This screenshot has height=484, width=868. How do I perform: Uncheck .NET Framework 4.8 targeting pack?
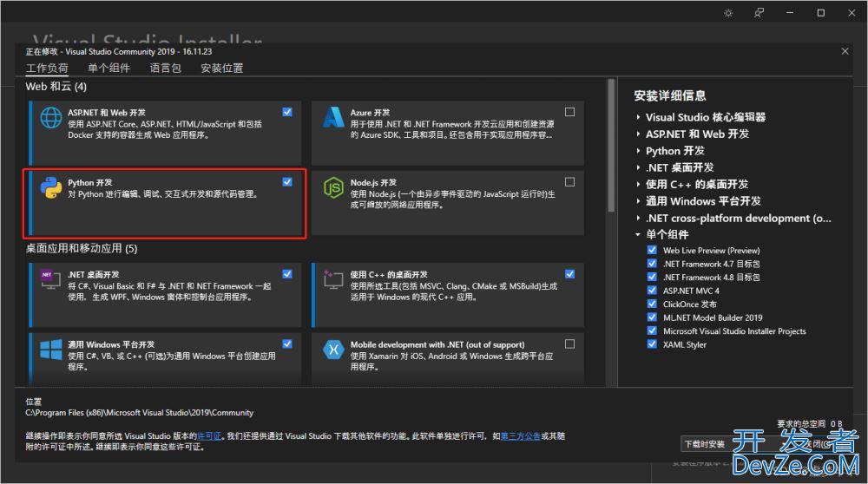pyautogui.click(x=652, y=277)
